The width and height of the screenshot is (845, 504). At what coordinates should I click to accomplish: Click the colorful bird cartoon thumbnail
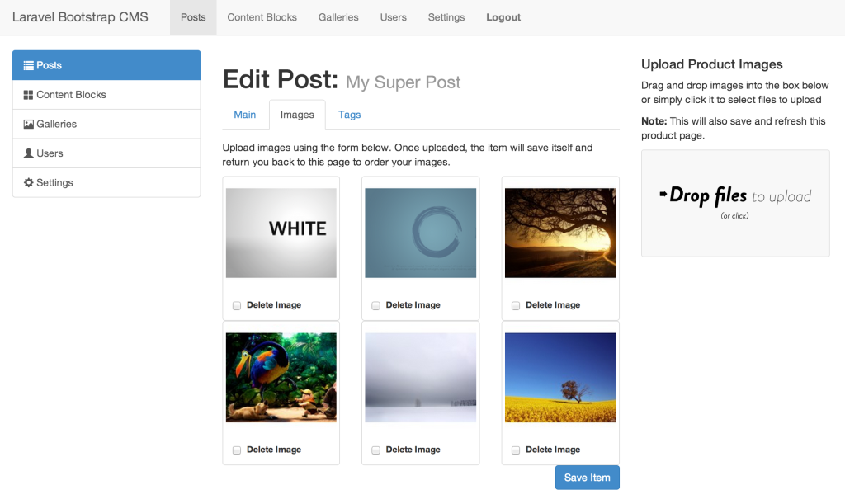click(x=281, y=378)
